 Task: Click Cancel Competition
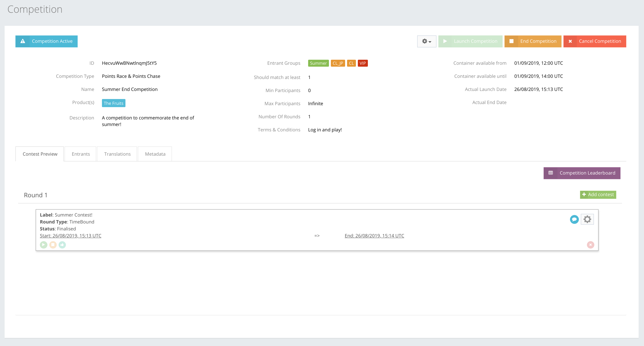pyautogui.click(x=594, y=41)
